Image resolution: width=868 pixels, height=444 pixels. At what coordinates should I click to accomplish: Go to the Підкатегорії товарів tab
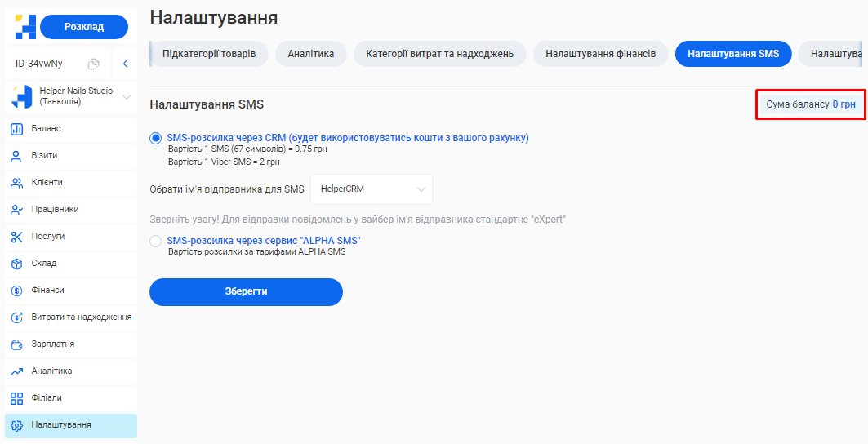(209, 54)
